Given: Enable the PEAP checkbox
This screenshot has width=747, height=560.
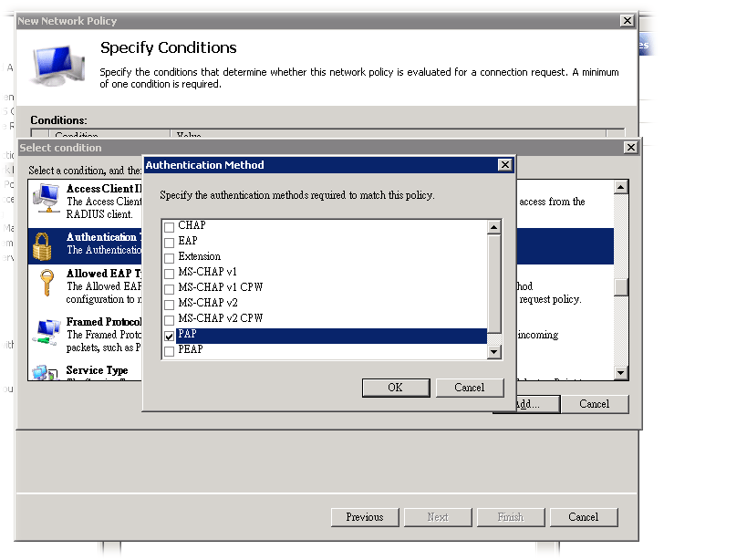Looking at the screenshot, I should 169,351.
